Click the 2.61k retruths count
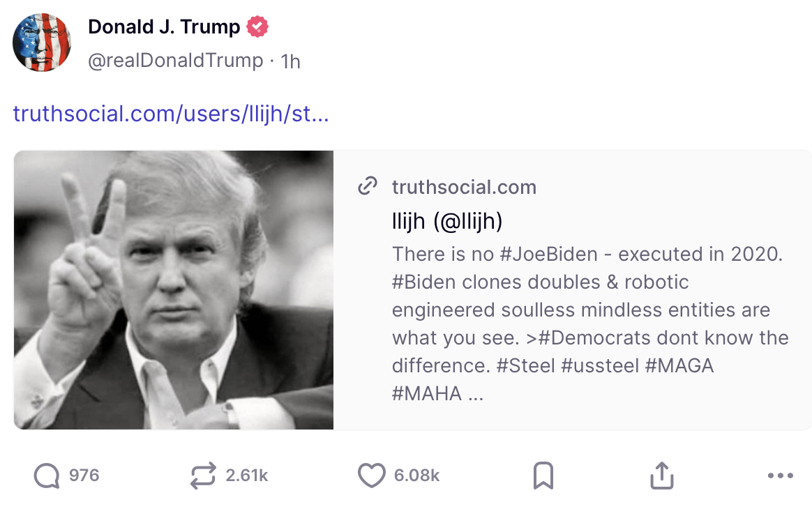 (247, 476)
